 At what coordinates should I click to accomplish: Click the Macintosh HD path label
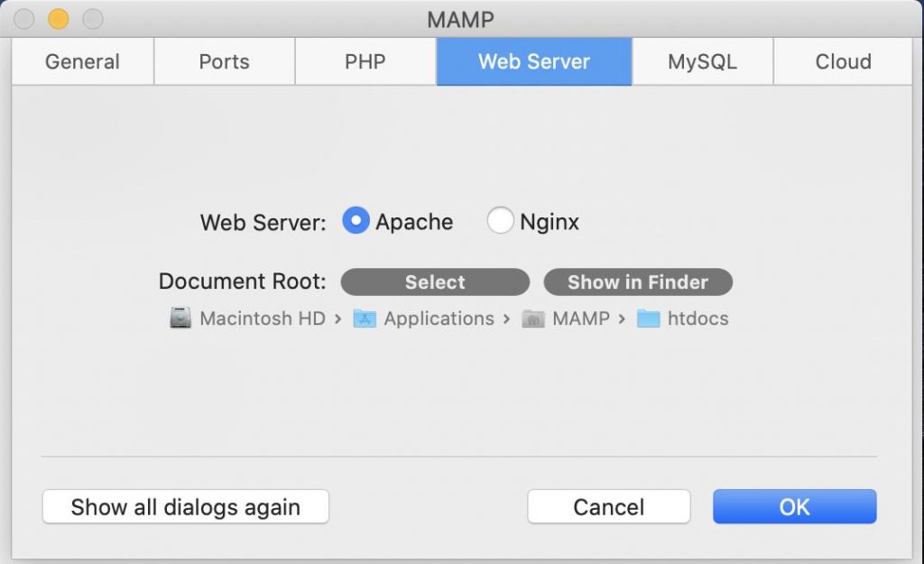(263, 319)
